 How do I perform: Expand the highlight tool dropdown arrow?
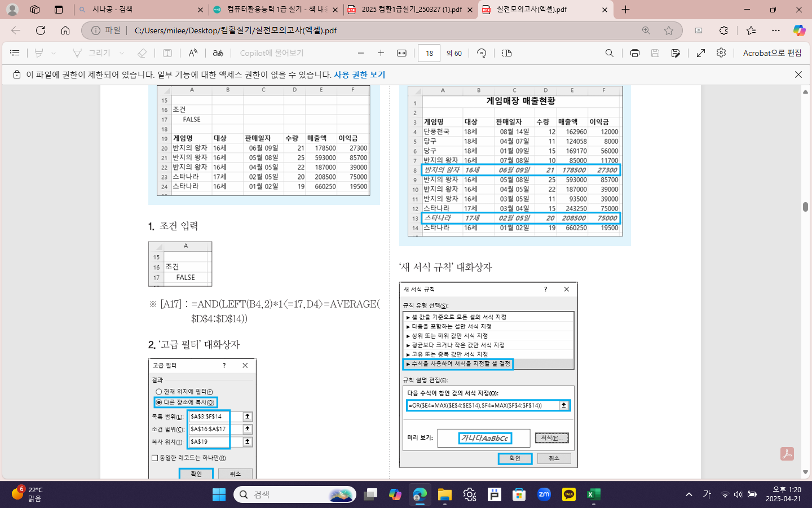tap(54, 53)
